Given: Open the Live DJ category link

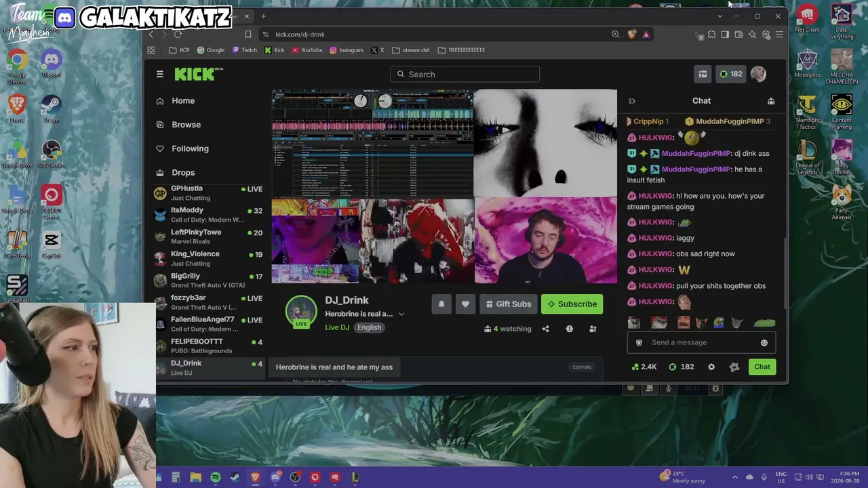Looking at the screenshot, I should [x=337, y=327].
